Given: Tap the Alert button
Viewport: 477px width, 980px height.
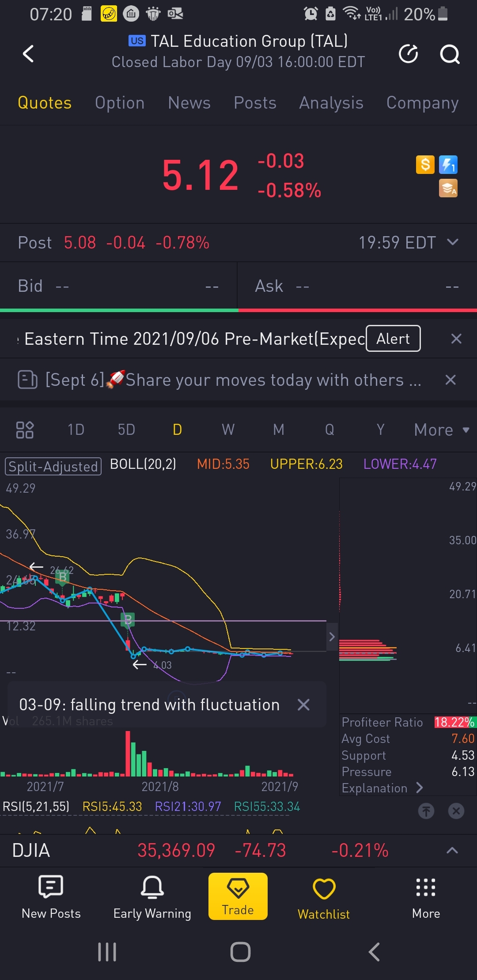Looking at the screenshot, I should tap(393, 339).
